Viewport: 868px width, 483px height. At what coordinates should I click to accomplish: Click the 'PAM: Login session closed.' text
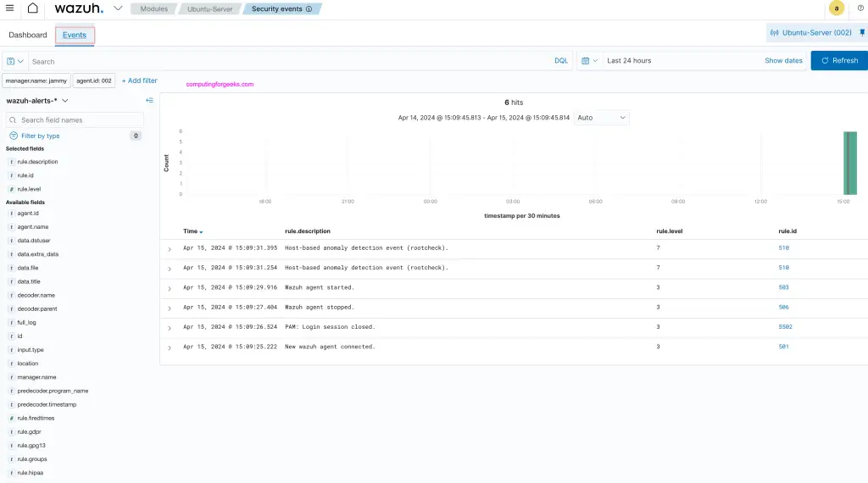pos(330,327)
